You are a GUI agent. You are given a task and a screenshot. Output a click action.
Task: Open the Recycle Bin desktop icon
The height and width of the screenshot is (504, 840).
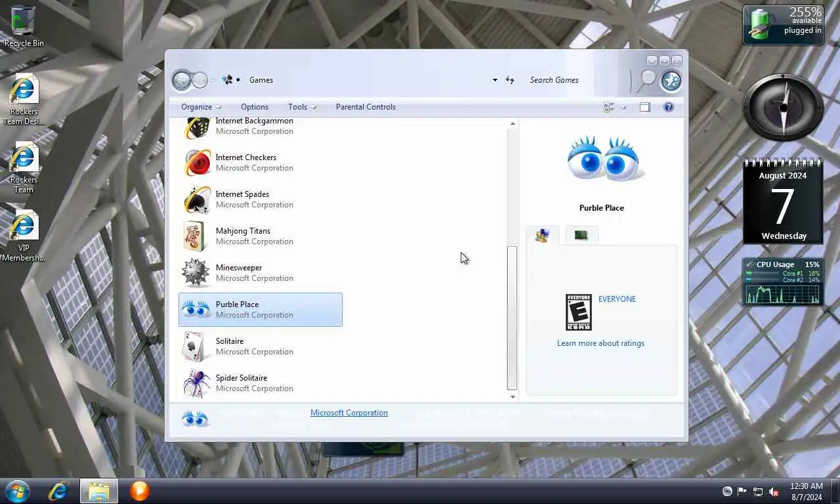click(x=24, y=26)
